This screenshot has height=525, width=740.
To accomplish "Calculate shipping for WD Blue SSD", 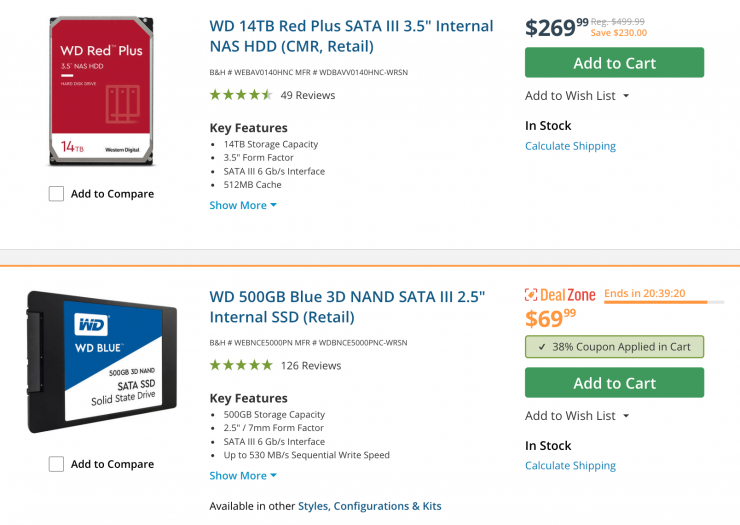I will point(570,466).
